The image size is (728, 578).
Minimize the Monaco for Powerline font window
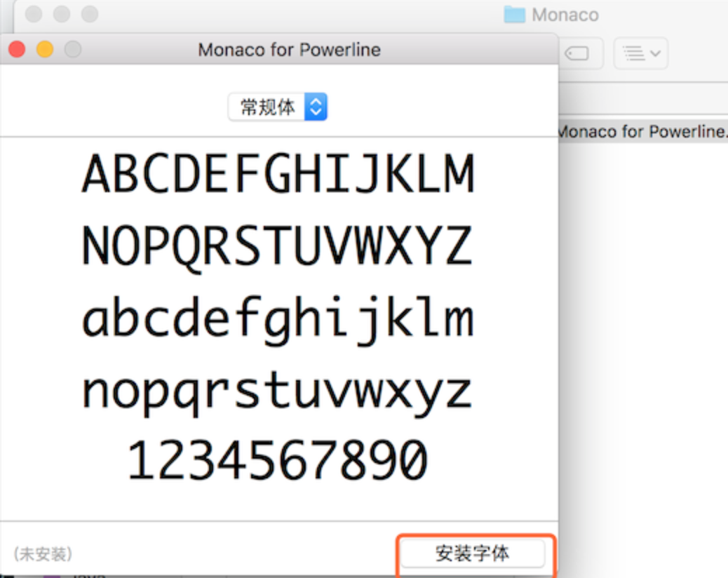point(45,48)
